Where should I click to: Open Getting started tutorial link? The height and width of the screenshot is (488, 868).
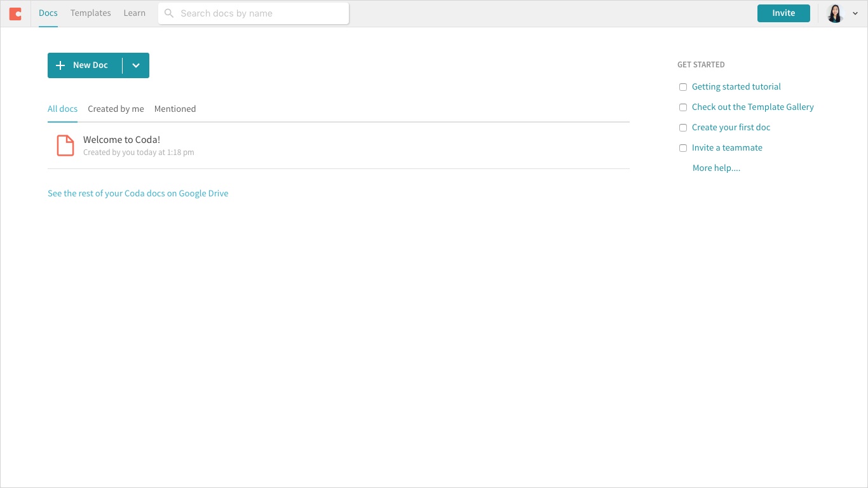736,87
